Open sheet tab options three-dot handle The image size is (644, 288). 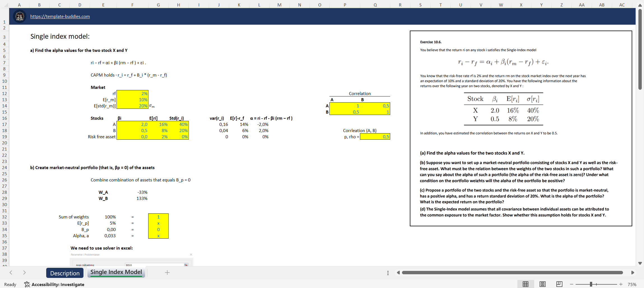388,273
